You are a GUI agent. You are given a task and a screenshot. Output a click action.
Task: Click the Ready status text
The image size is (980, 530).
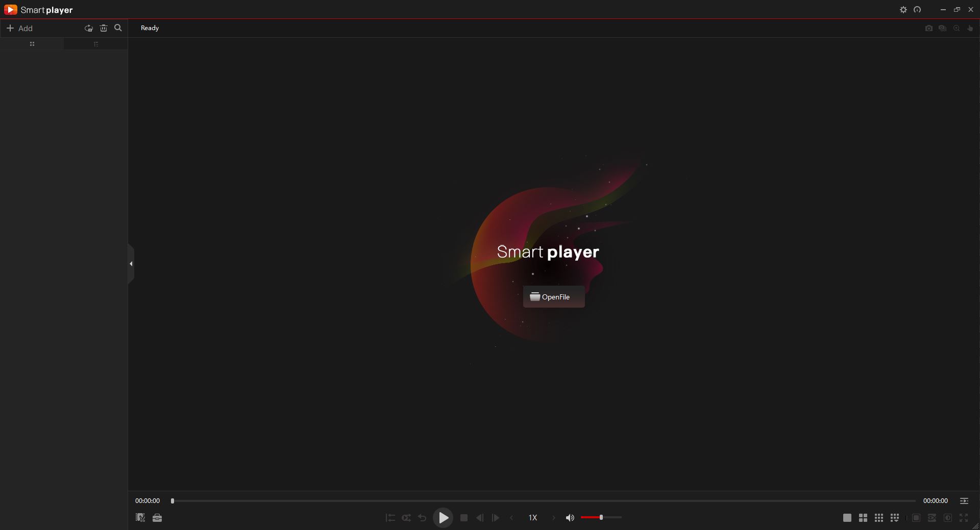coord(150,28)
